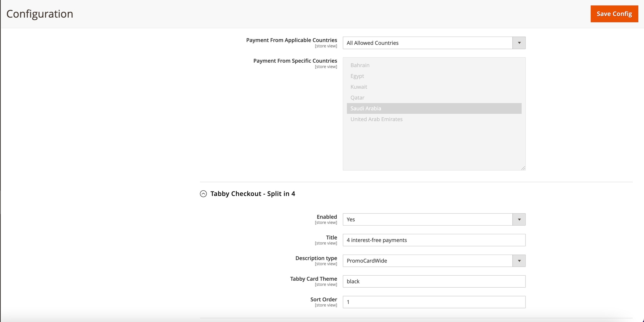
Task: Click the Title field label
Action: point(332,237)
